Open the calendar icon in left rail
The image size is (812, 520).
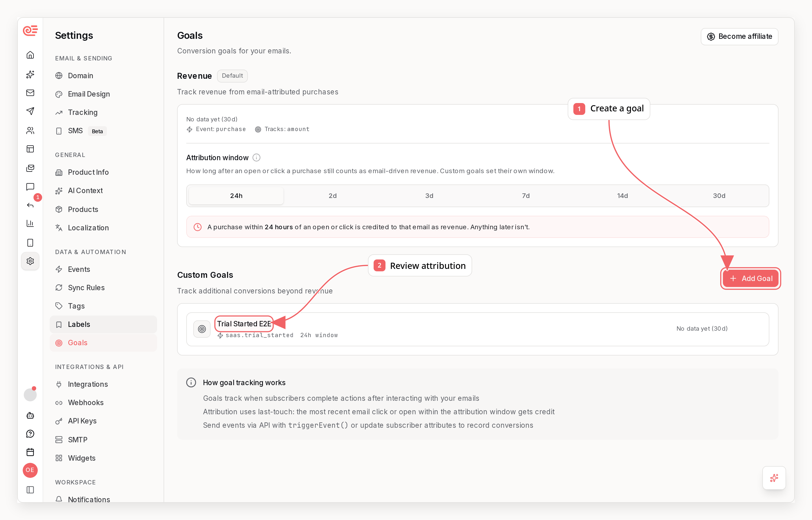(x=30, y=452)
